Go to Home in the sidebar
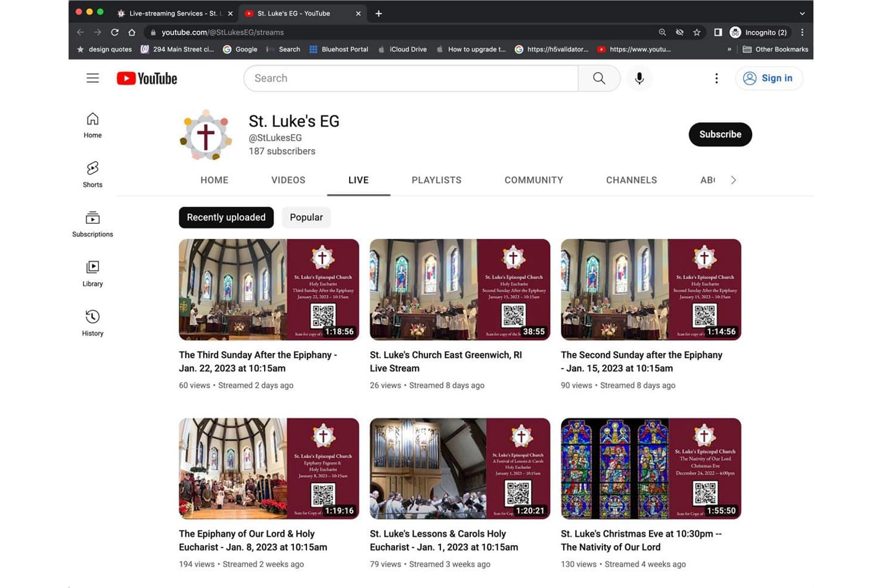The height and width of the screenshot is (588, 882). point(92,125)
